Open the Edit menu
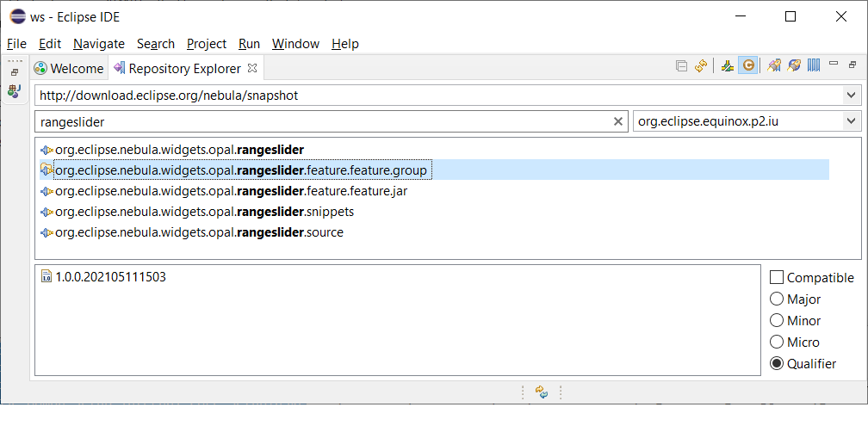 coord(50,44)
